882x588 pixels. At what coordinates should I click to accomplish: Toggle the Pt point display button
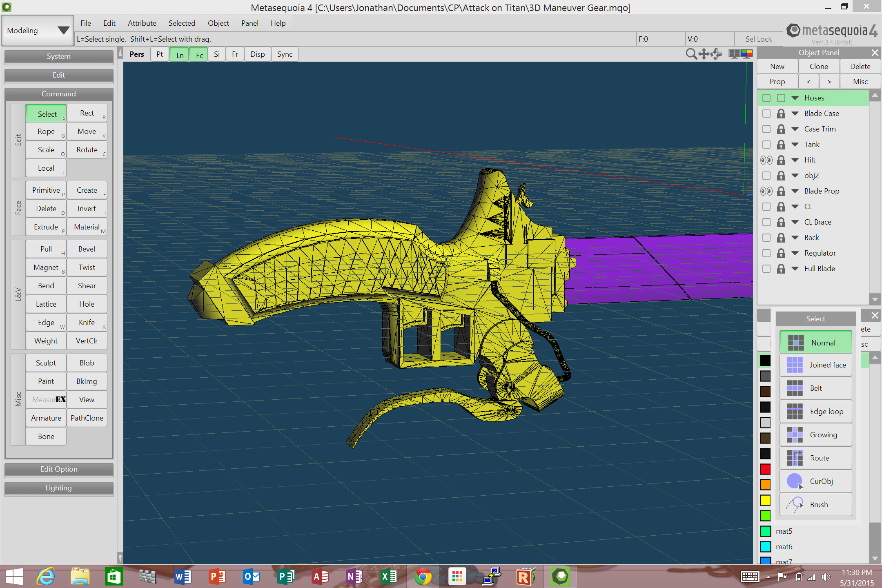pyautogui.click(x=160, y=54)
